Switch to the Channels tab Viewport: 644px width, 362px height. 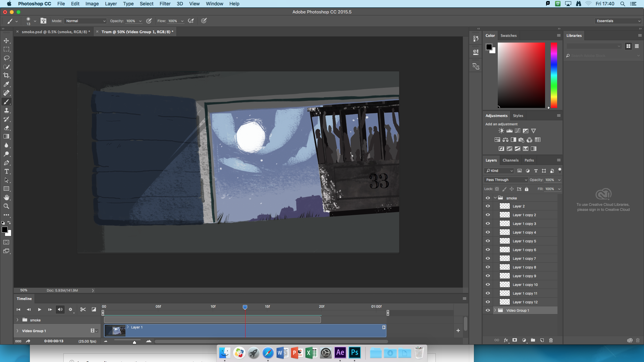510,160
